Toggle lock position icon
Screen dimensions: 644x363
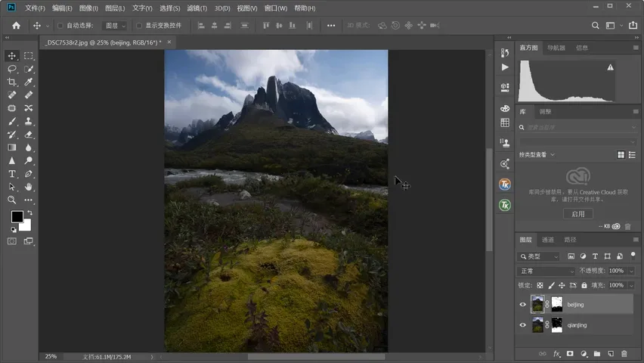pyautogui.click(x=562, y=285)
